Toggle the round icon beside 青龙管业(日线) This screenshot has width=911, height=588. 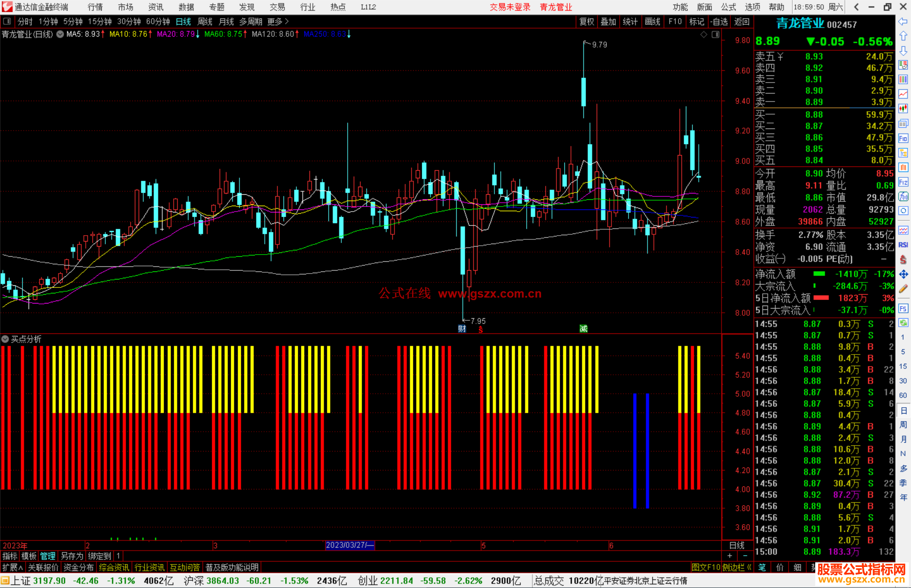pos(60,34)
